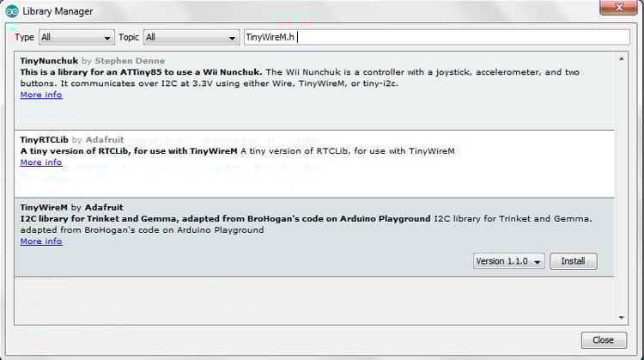Click the Type label text

click(x=25, y=38)
